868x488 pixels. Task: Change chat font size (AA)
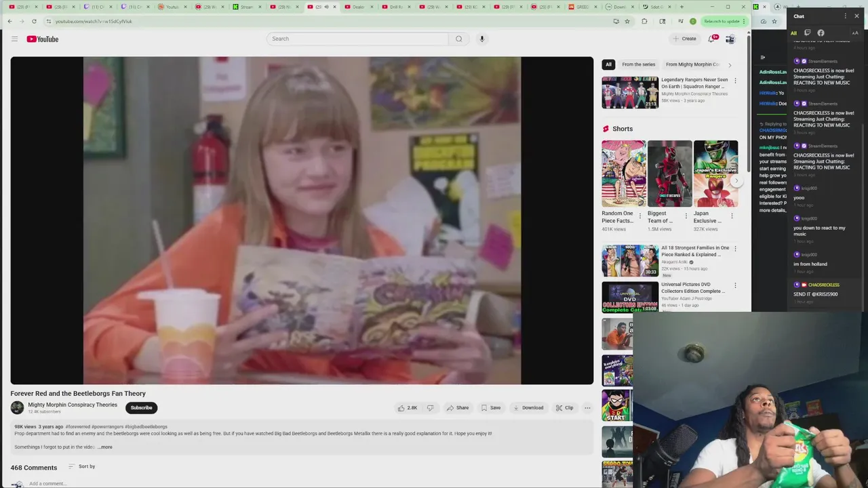coord(854,33)
